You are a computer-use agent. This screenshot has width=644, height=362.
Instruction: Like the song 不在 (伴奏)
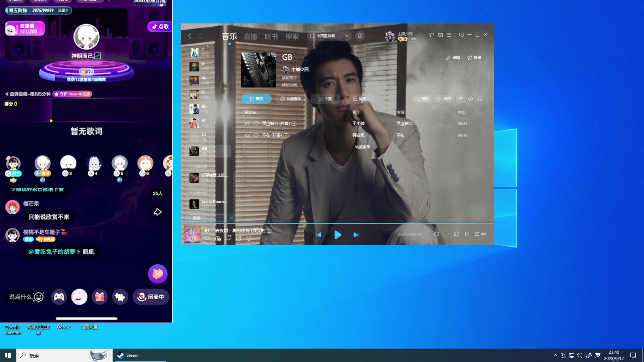[x=256, y=135]
